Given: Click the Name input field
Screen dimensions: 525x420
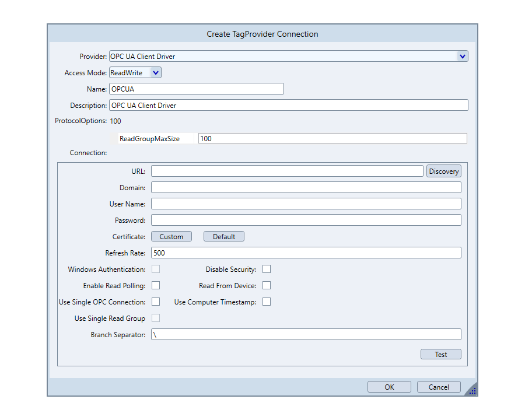Looking at the screenshot, I should 196,89.
